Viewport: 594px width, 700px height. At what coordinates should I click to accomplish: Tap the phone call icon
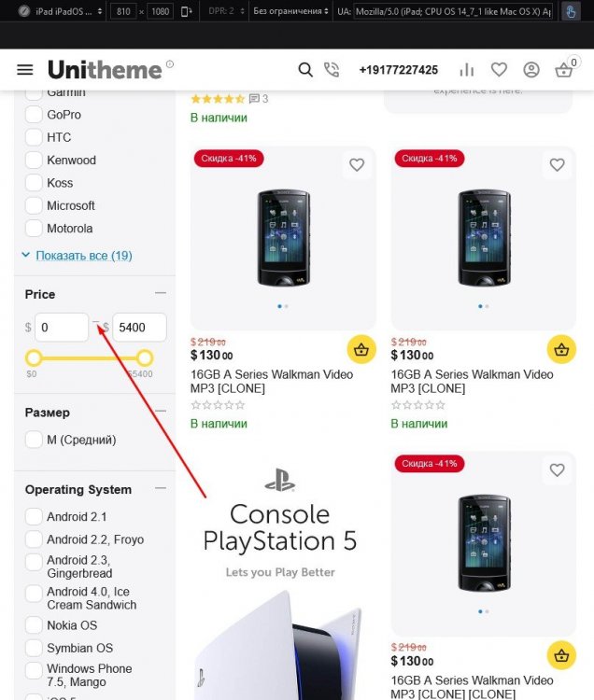coord(332,70)
